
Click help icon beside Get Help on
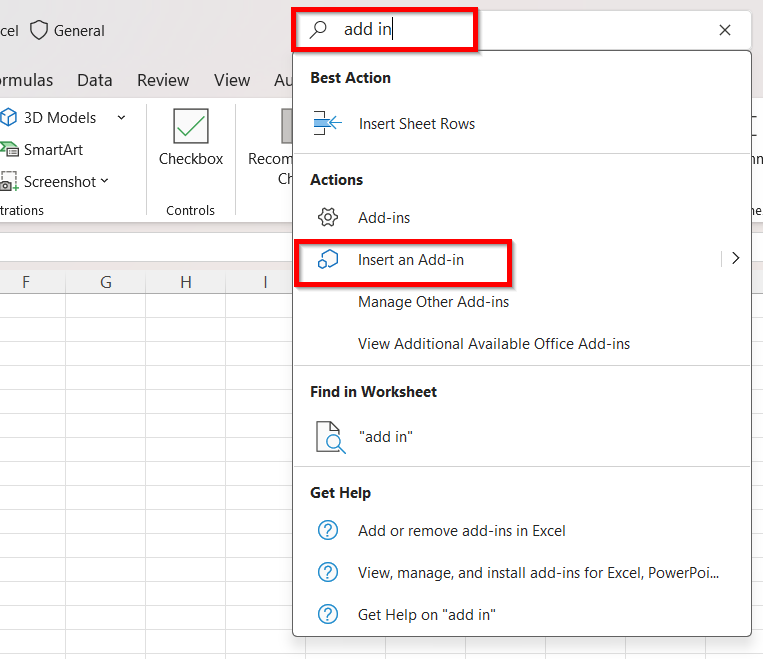pyautogui.click(x=327, y=614)
